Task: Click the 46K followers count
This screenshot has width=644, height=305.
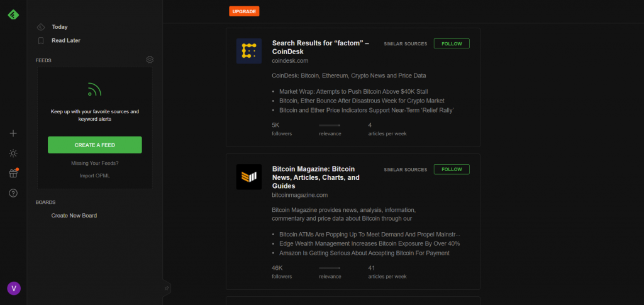Action: click(x=277, y=268)
